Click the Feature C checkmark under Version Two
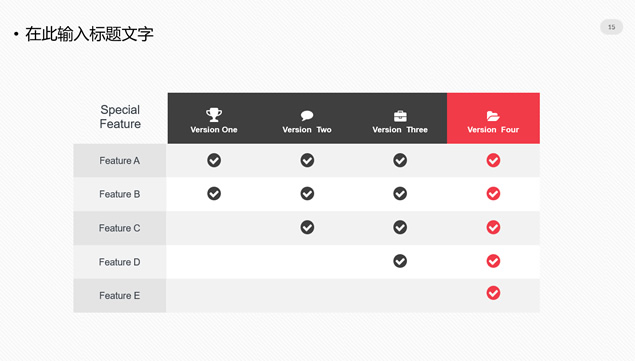Screen dimensions: 635x361 [x=307, y=227]
